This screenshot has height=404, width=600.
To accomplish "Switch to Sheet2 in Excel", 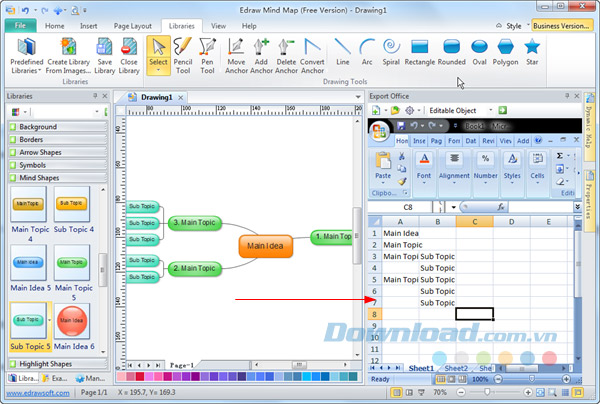I will click(456, 368).
